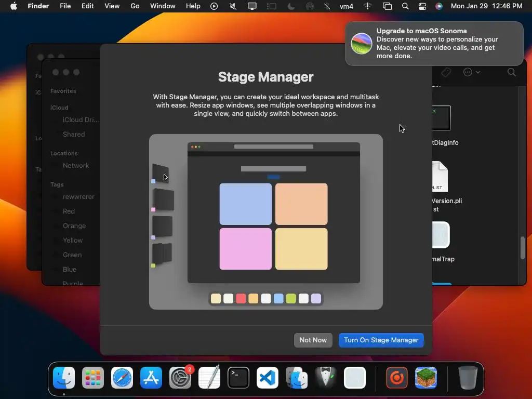The width and height of the screenshot is (532, 399).
Task: Open the Edit menu
Action: [x=87, y=6]
